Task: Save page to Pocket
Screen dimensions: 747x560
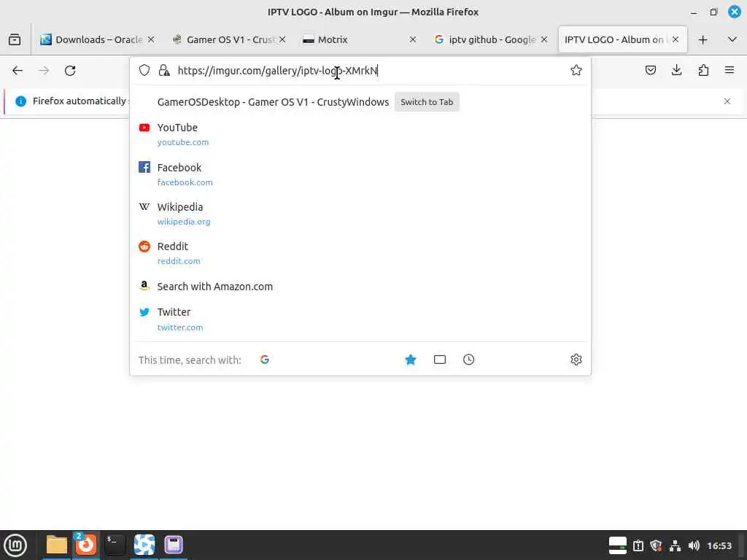Action: tap(650, 71)
